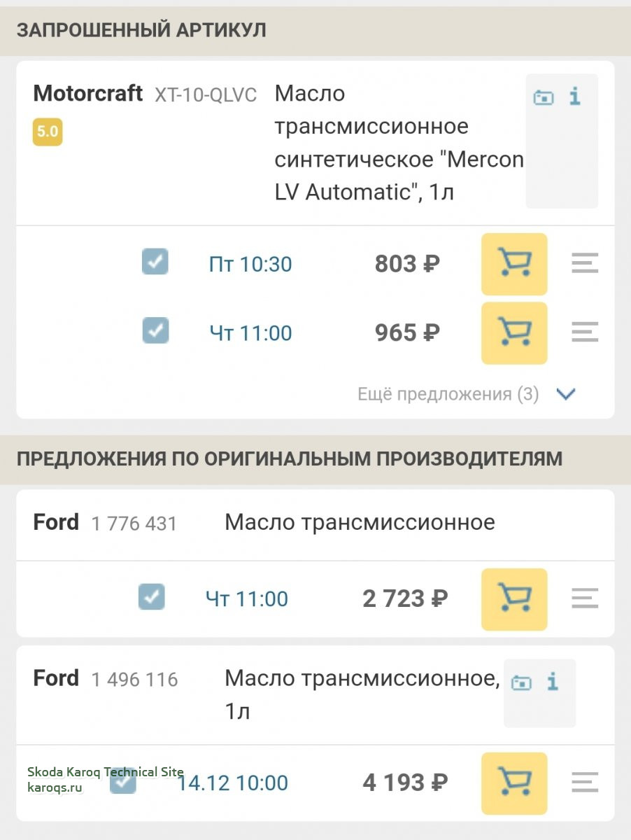Open info icon for Motorcraft XT-10-QLVC
This screenshot has width=631, height=840.
[x=575, y=97]
